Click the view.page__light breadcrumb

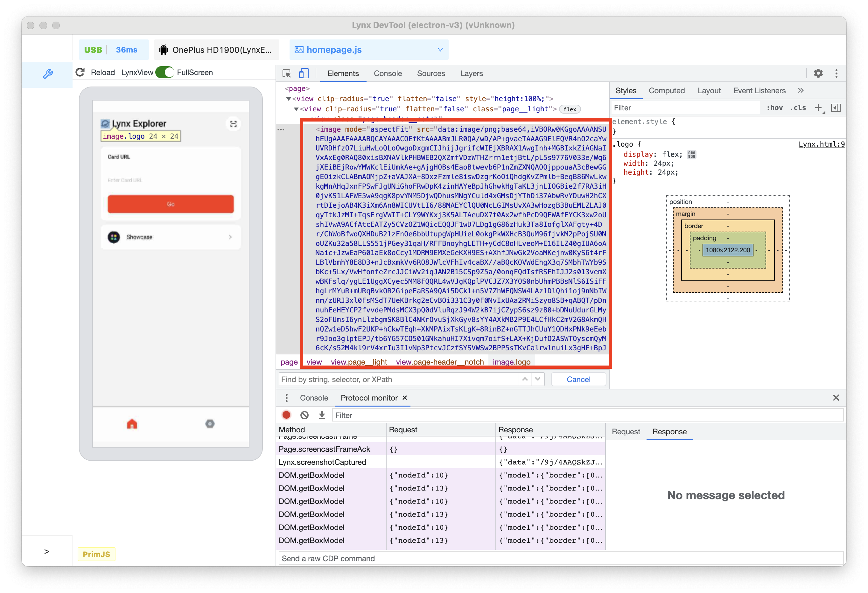point(359,362)
